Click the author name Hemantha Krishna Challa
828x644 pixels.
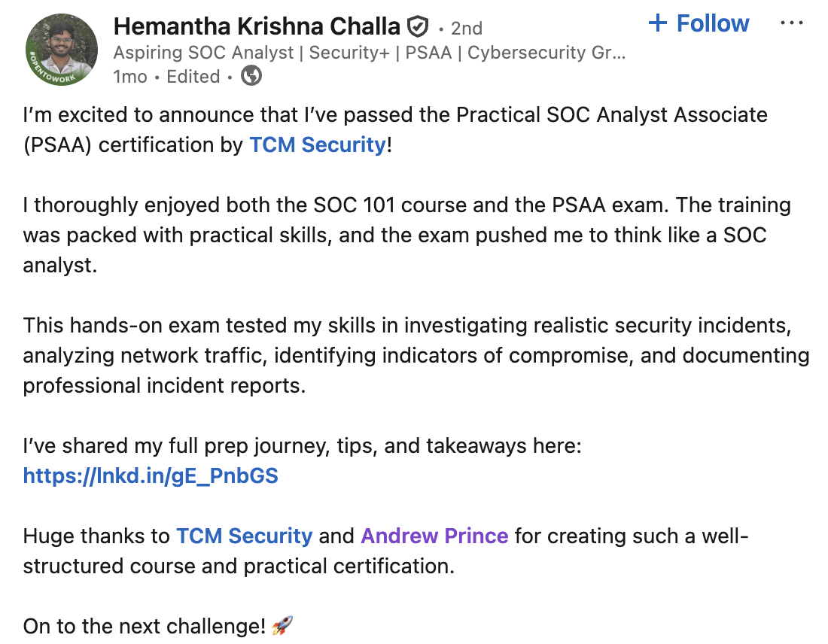pyautogui.click(x=257, y=27)
